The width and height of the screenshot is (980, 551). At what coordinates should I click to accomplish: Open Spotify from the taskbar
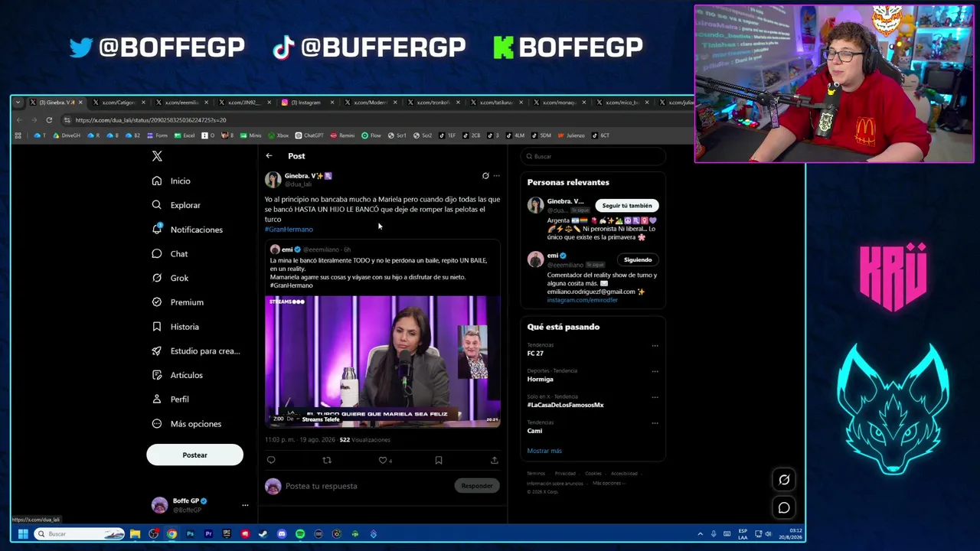(x=300, y=534)
